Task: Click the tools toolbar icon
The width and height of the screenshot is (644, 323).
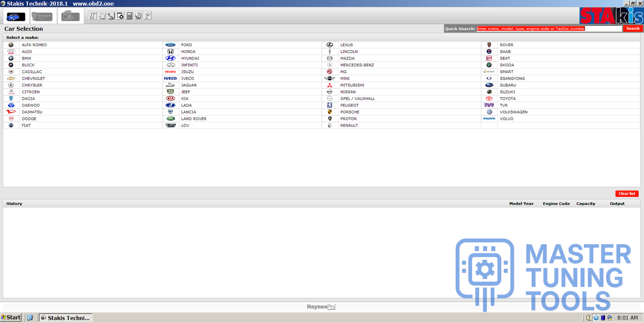Action: [93, 16]
